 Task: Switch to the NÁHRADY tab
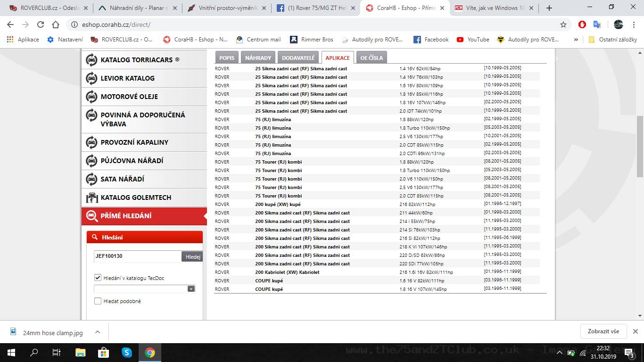click(258, 58)
